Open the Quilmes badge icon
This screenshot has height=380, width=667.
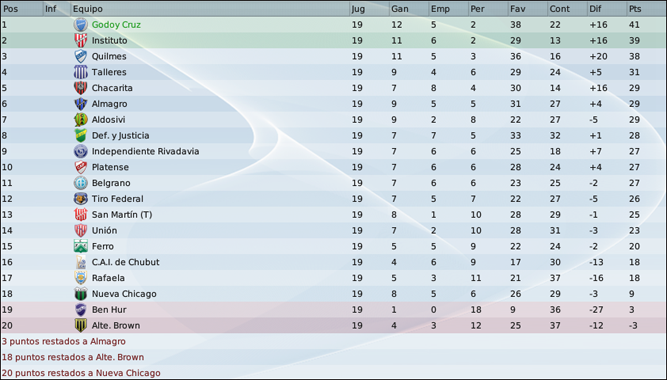80,56
